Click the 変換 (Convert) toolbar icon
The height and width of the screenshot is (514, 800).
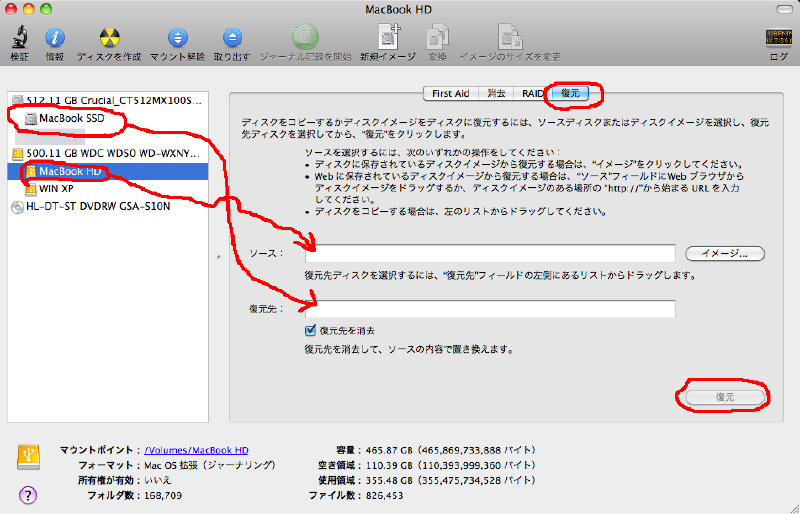(437, 37)
